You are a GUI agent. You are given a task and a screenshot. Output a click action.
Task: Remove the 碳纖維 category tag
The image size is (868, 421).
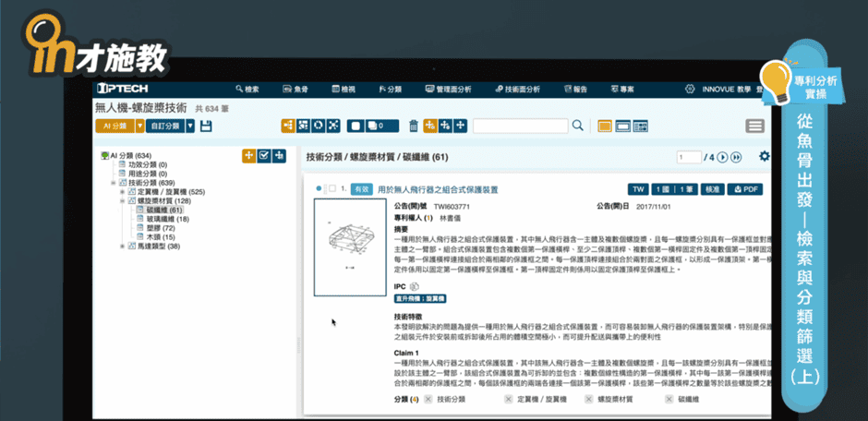(x=669, y=399)
